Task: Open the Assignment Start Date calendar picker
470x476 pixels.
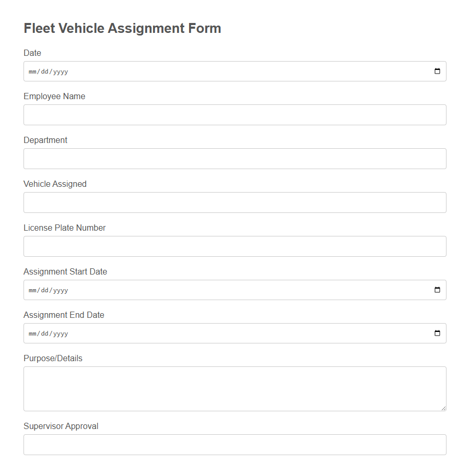Action: 437,290
